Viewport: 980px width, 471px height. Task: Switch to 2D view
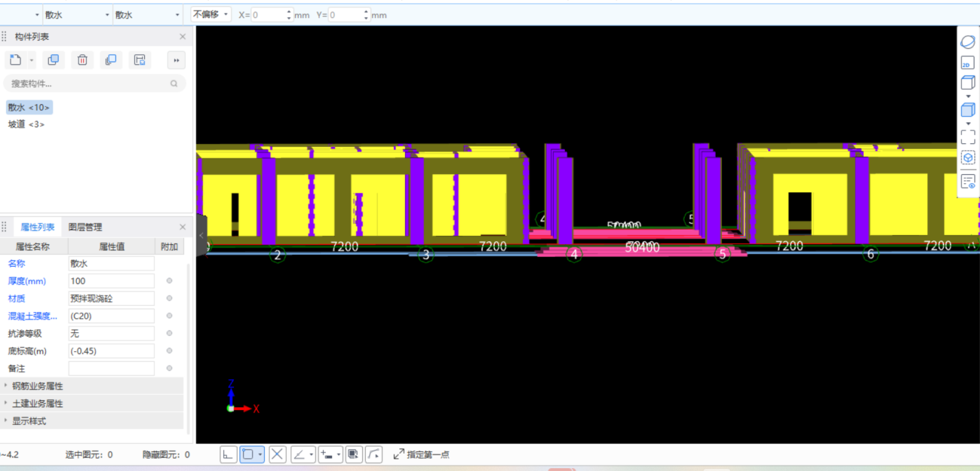[968, 63]
